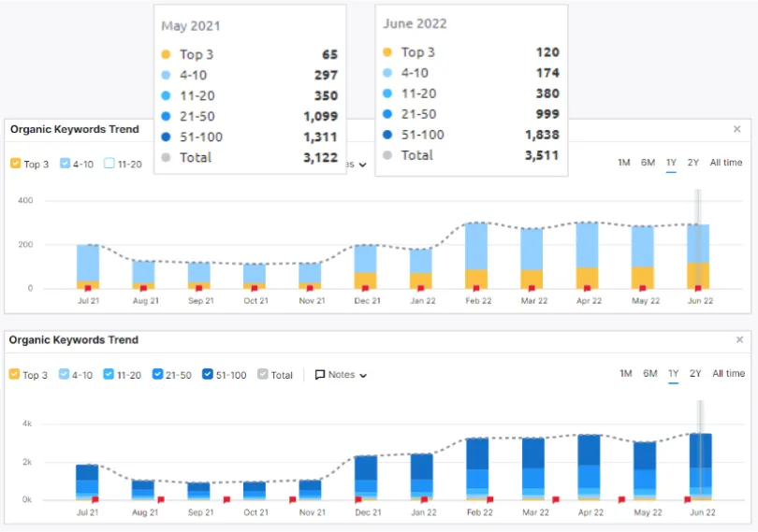This screenshot has width=758, height=532.
Task: Click red note flag at Jan 22 upper chart
Action: click(421, 289)
